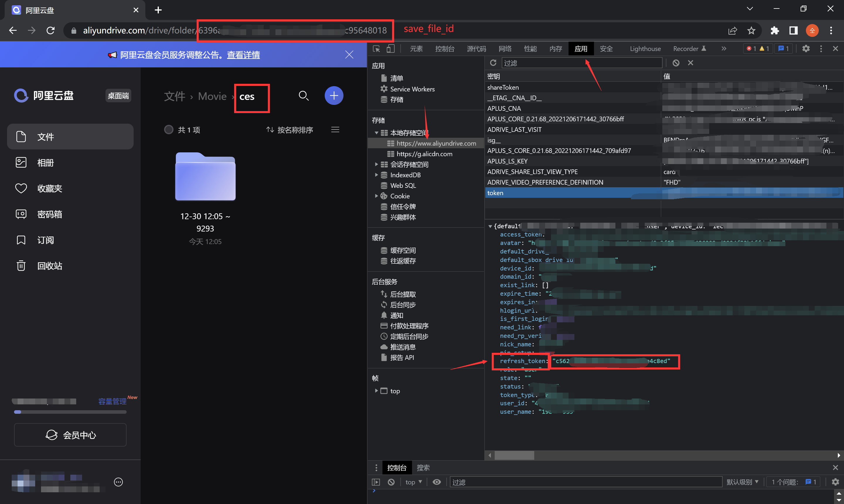Open the 会员中心 button
Viewport: 844px width, 504px height.
[x=70, y=435]
